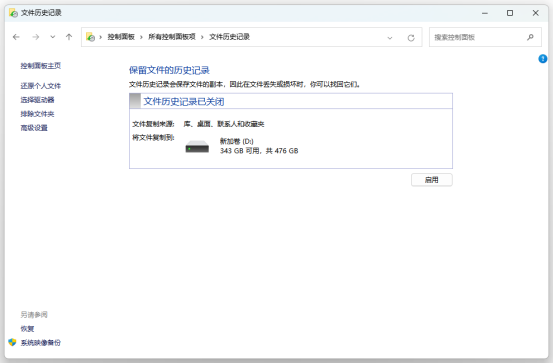This screenshot has height=363, width=554.
Task: Open the recent locations chevron
Action: tap(53, 37)
